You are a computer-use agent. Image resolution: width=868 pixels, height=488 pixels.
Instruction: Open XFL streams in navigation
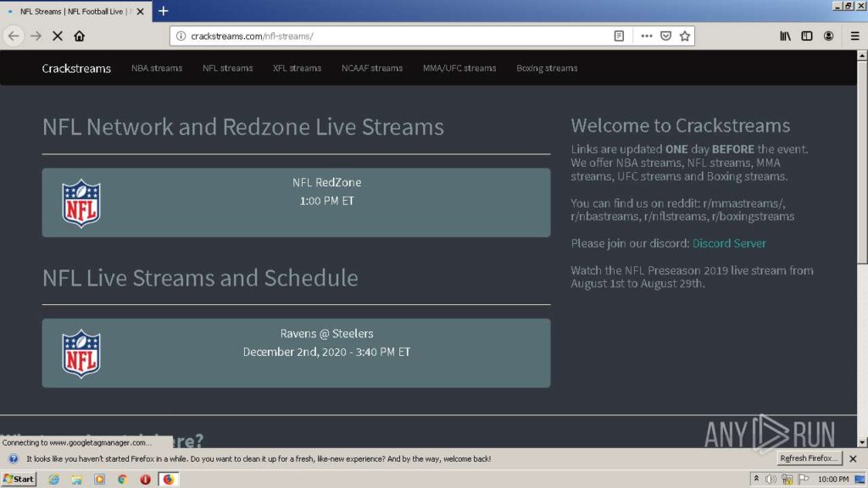click(x=297, y=68)
